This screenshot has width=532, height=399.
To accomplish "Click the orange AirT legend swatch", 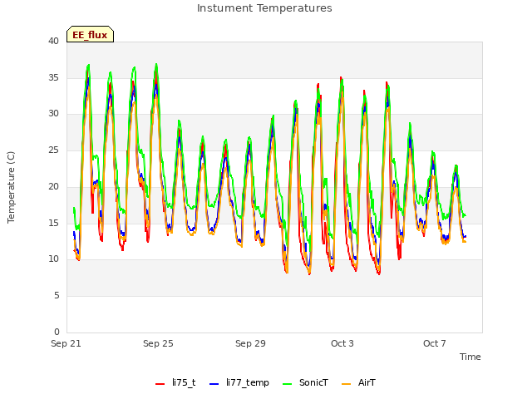I will click(x=347, y=384).
